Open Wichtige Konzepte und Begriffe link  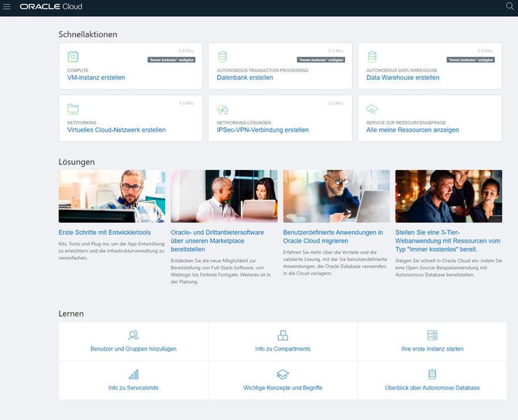tap(283, 388)
